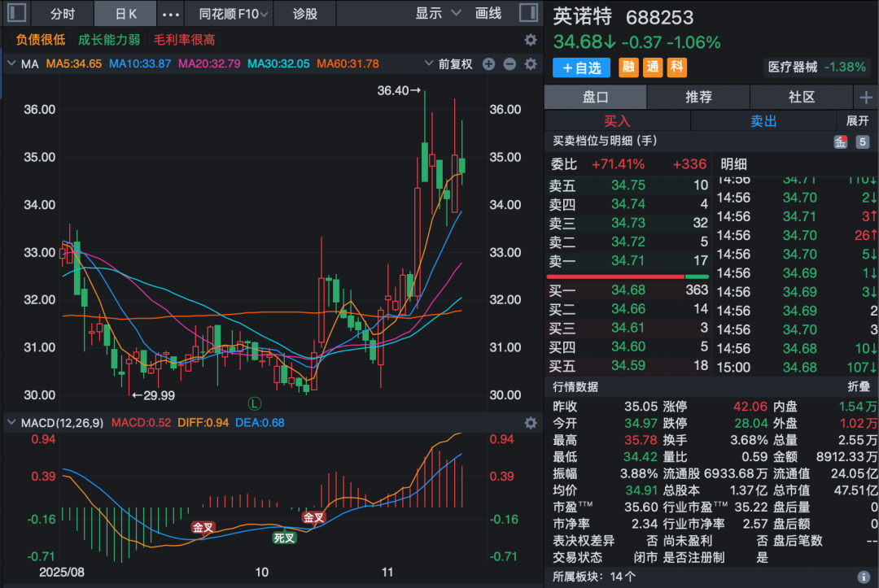
Task: Zoom out of K-line with minus icon
Action: click(509, 62)
